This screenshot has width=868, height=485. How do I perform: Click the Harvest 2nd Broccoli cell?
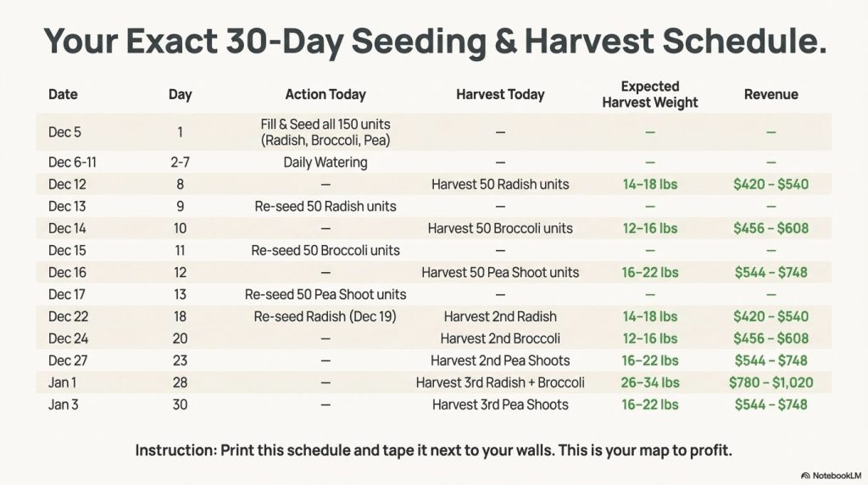(500, 339)
